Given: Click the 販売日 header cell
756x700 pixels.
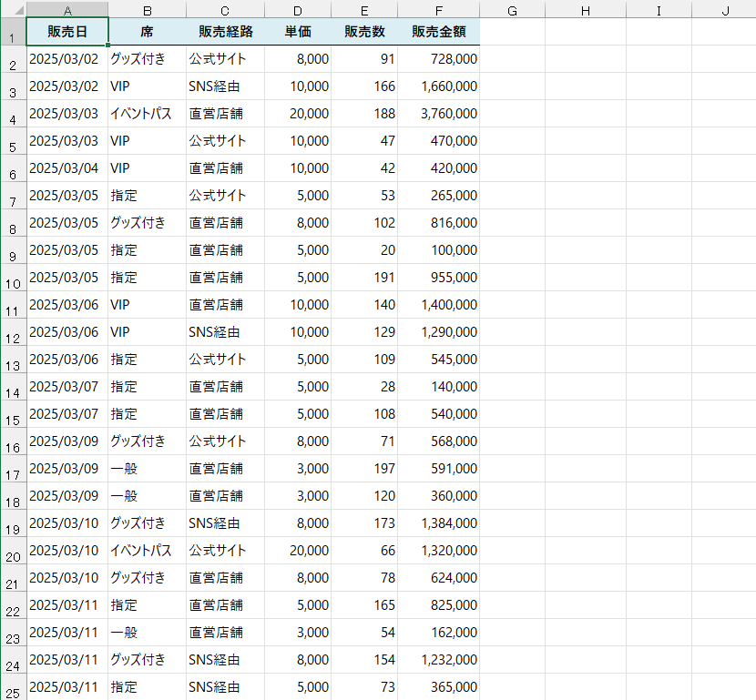Looking at the screenshot, I should (x=67, y=32).
